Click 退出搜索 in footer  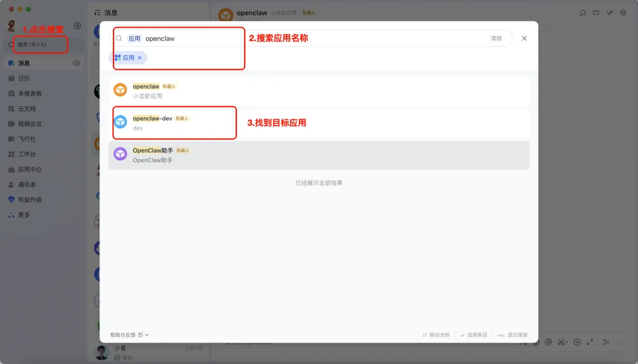[513, 335]
